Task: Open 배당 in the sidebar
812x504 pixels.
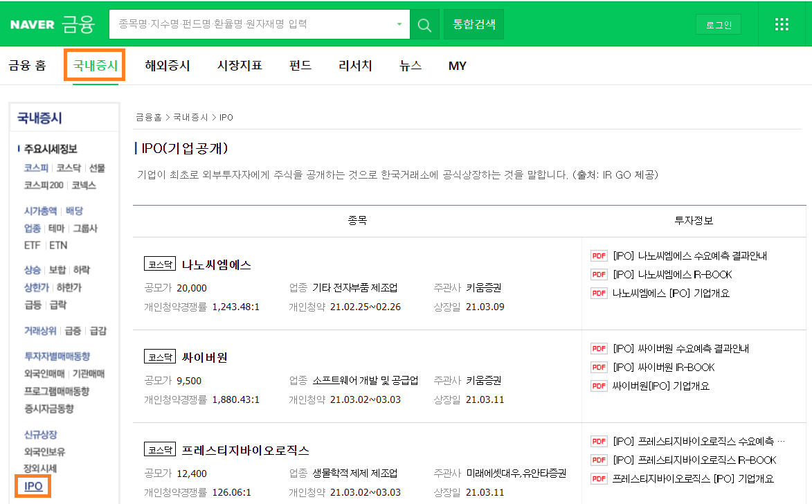Action: [74, 211]
